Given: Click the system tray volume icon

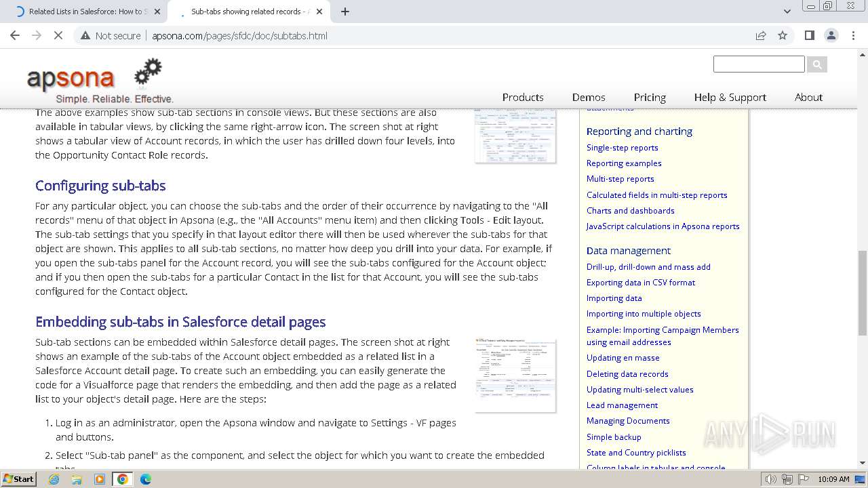Looking at the screenshot, I should (771, 479).
